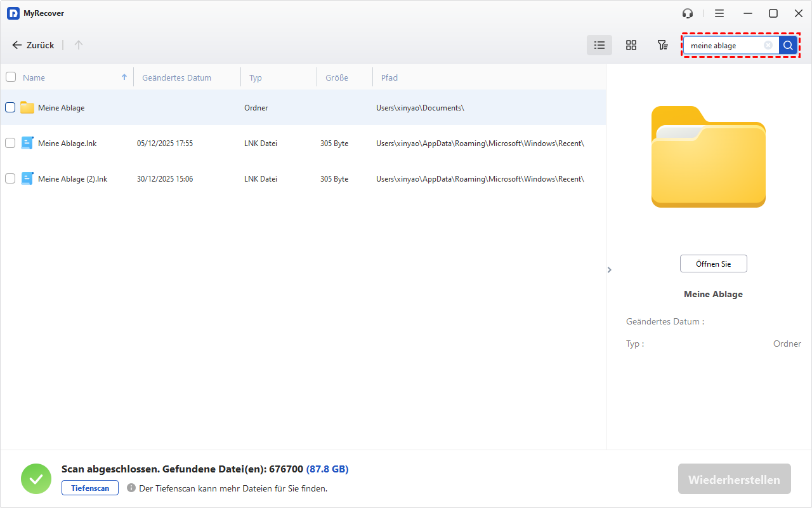Click the blue search magnifier button
The image size is (812, 508).
pyautogui.click(x=788, y=46)
